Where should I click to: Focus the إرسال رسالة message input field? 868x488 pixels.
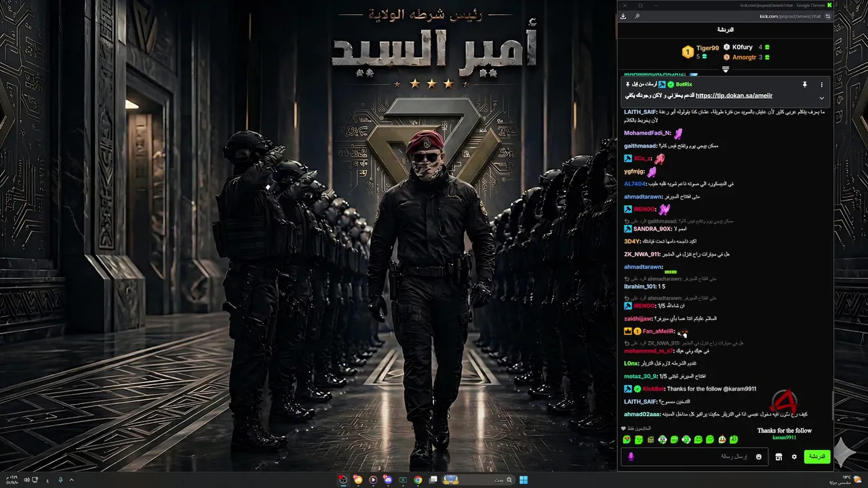[695, 457]
